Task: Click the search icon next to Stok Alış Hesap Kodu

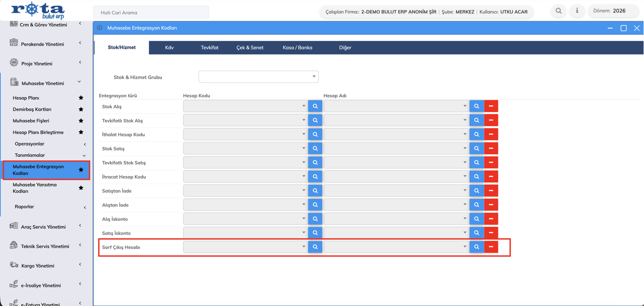Action: pos(315,106)
